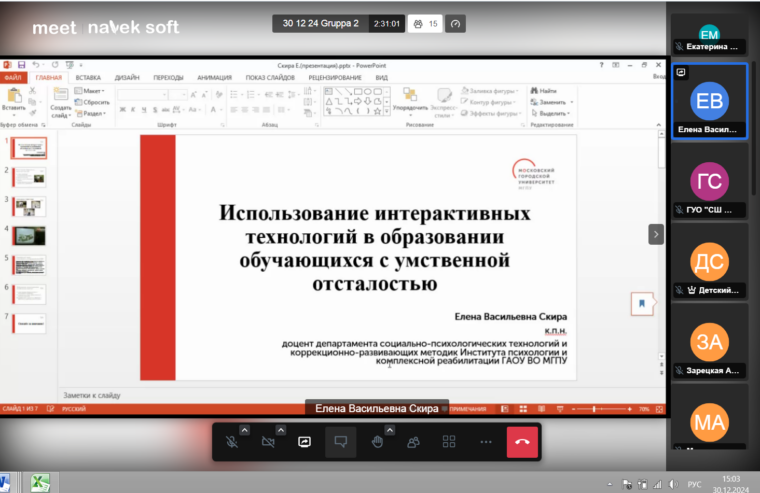Image resolution: width=760 pixels, height=493 pixels.
Task: Expand microphone audio options arrow
Action: click(244, 430)
